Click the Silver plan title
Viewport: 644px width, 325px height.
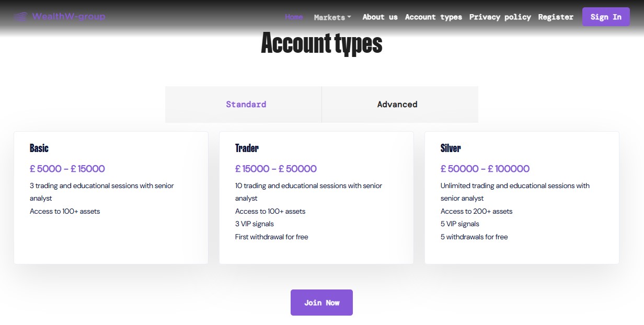pyautogui.click(x=450, y=148)
